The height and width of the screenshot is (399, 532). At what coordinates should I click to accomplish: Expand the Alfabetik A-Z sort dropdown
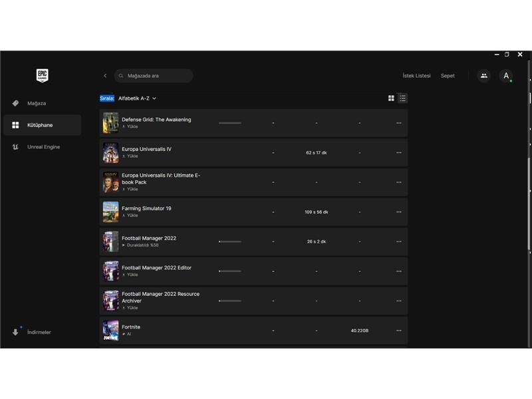[x=137, y=98]
